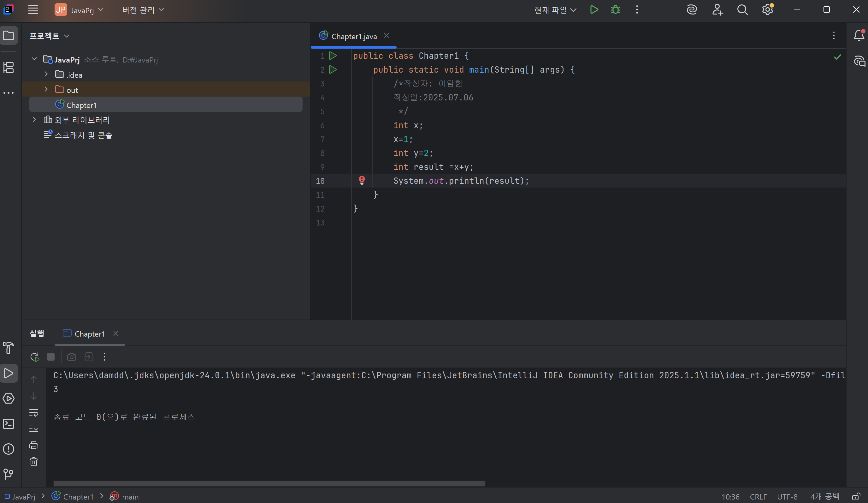Expand the 외부 라이브러리 node
The height and width of the screenshot is (503, 868).
pyautogui.click(x=34, y=120)
